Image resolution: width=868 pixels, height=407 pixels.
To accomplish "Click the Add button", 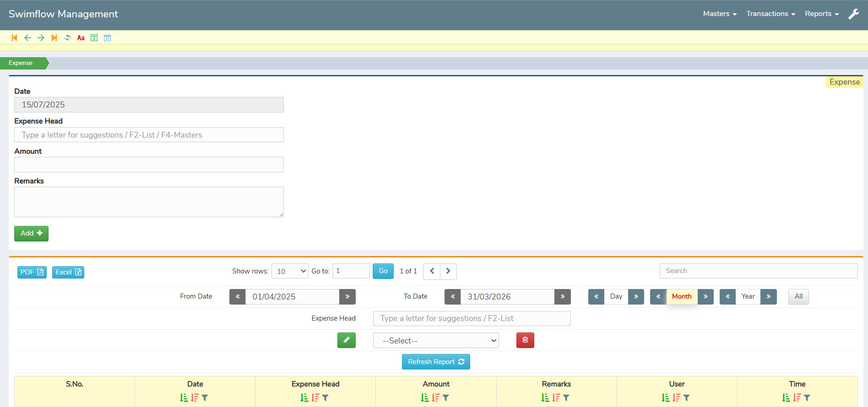I will click(31, 234).
